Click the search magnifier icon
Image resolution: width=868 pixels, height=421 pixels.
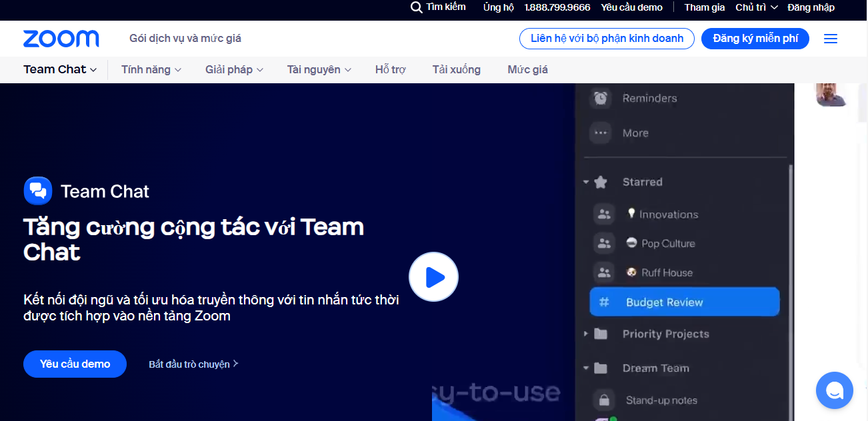(x=416, y=7)
